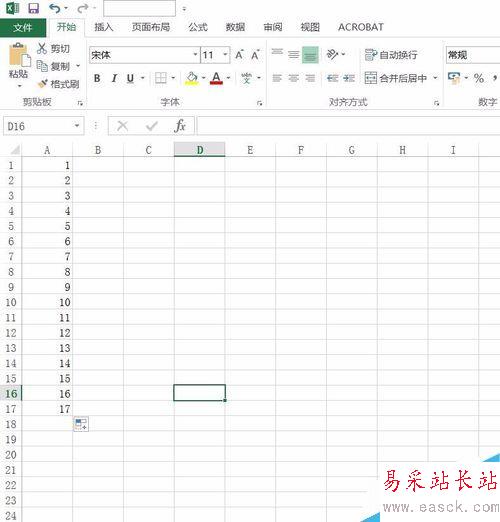Image resolution: width=500 pixels, height=522 pixels.
Task: Select the Cut scissors tool
Action: 42,48
